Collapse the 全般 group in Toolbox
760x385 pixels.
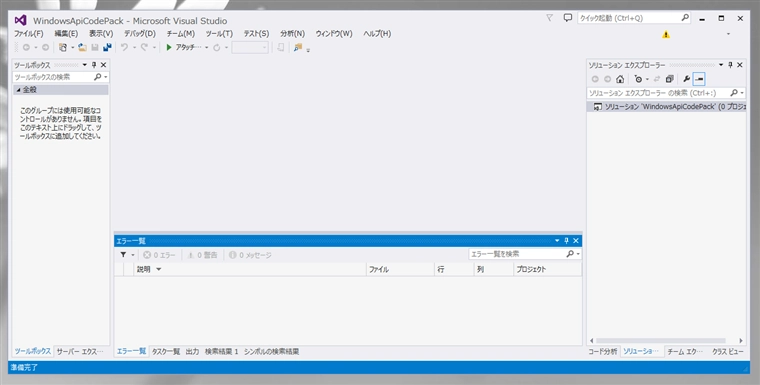pos(18,90)
